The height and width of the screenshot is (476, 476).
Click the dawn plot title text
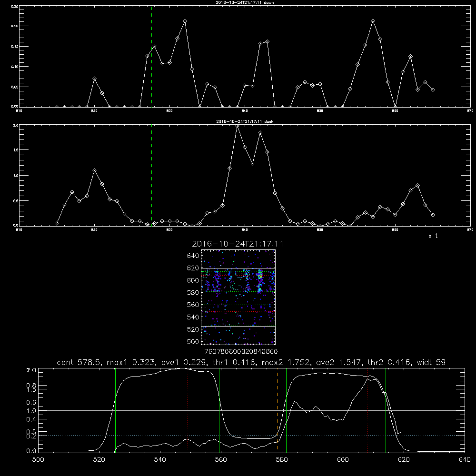(245, 2)
